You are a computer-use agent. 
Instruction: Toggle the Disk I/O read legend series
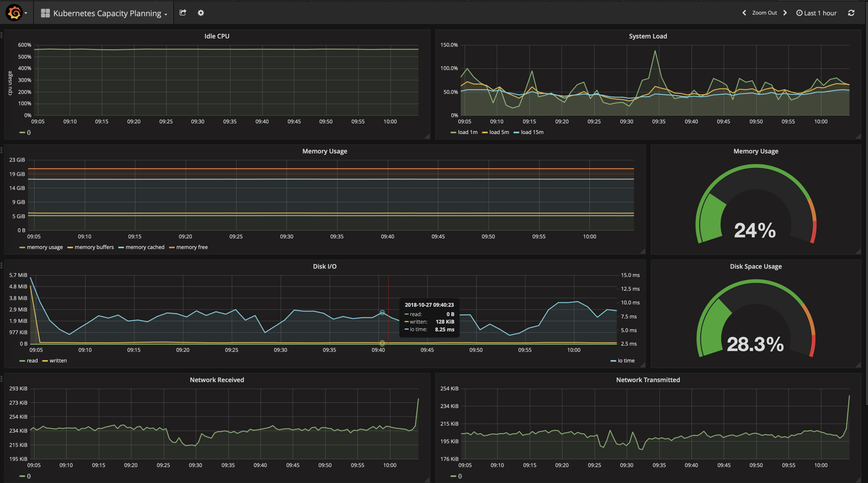point(32,361)
